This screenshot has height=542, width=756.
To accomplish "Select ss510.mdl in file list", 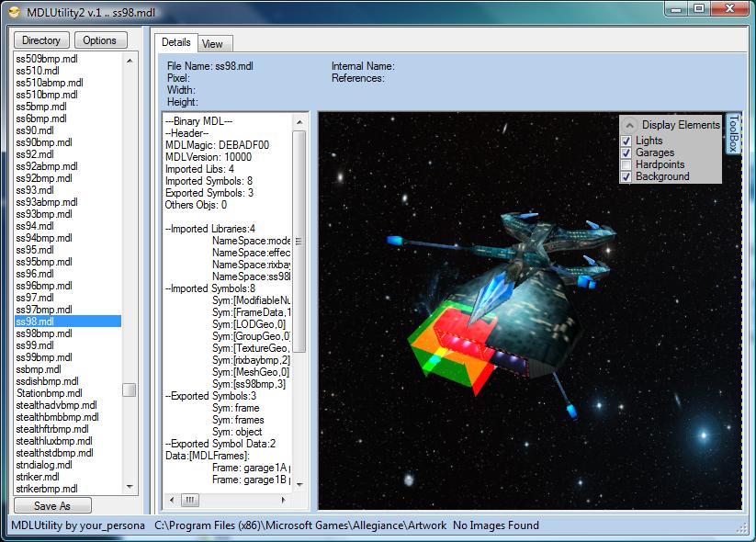I will pos(38,71).
